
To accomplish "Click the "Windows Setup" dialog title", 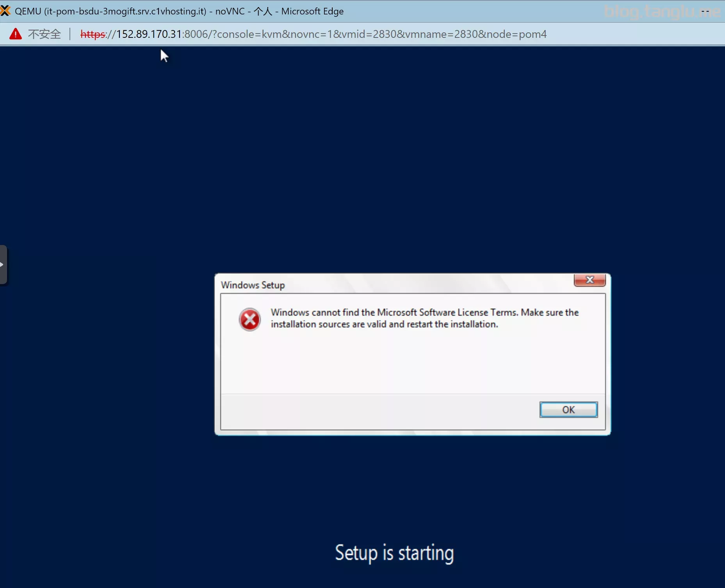I will [x=253, y=285].
